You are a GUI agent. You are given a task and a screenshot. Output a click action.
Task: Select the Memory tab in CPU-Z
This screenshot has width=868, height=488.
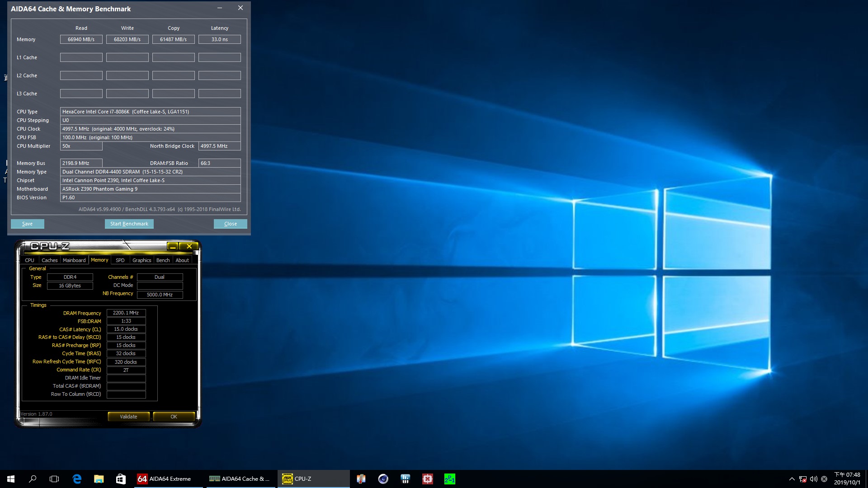(x=99, y=260)
